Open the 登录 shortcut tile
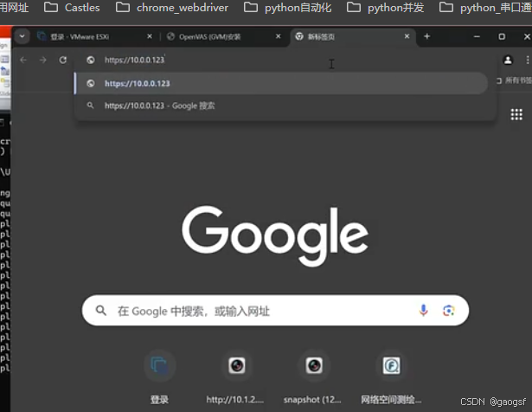The width and height of the screenshot is (532, 412). tap(159, 377)
